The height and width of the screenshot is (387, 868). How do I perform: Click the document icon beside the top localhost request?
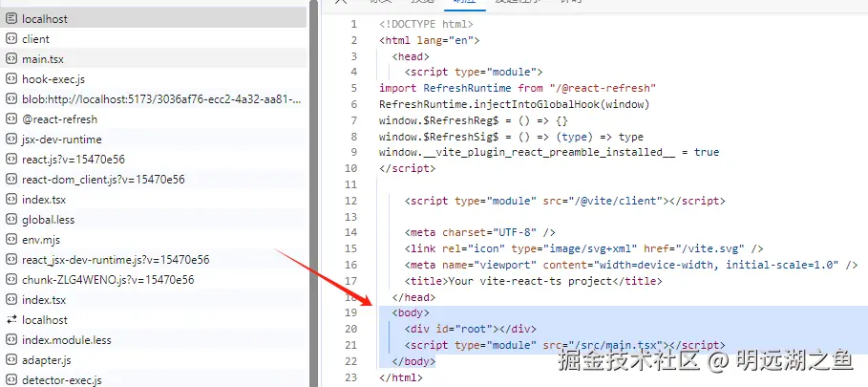(x=11, y=19)
